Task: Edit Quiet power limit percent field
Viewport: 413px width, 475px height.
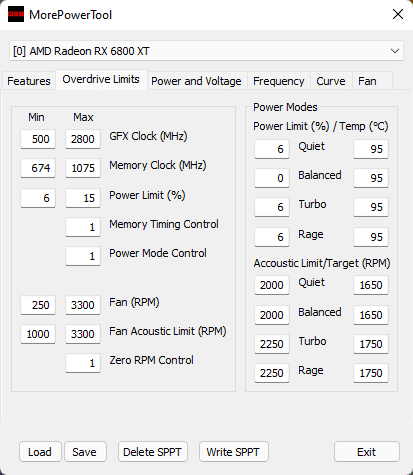Action: [x=272, y=149]
